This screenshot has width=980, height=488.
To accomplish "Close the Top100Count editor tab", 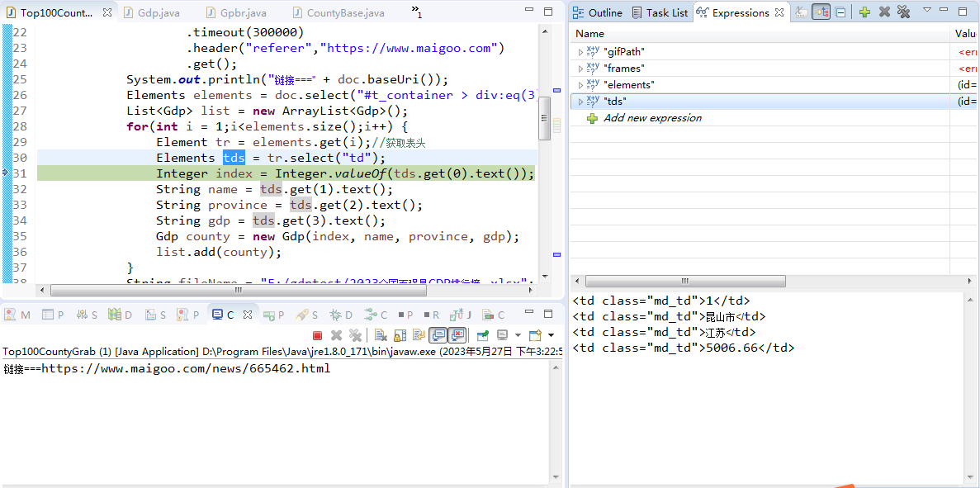I will click(x=107, y=12).
